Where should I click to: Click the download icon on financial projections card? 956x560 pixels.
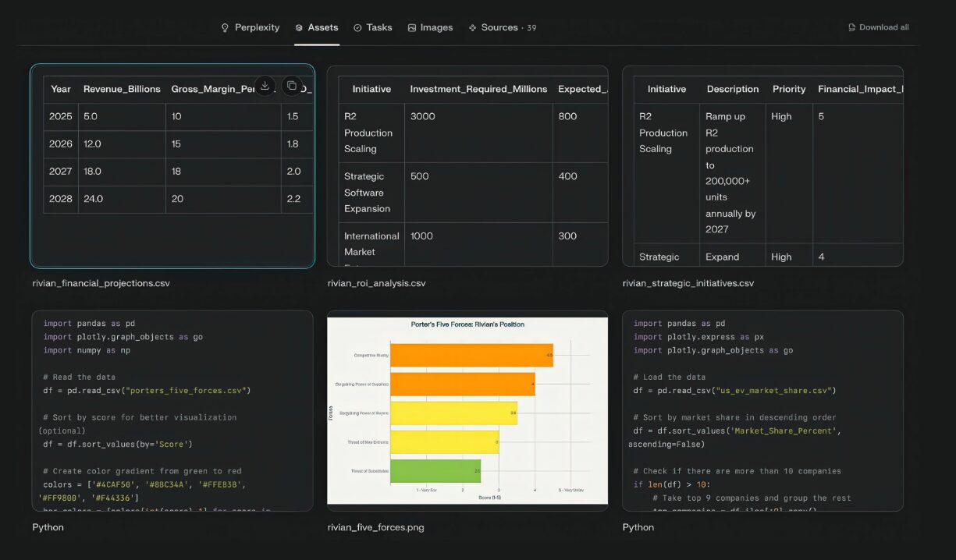point(265,86)
